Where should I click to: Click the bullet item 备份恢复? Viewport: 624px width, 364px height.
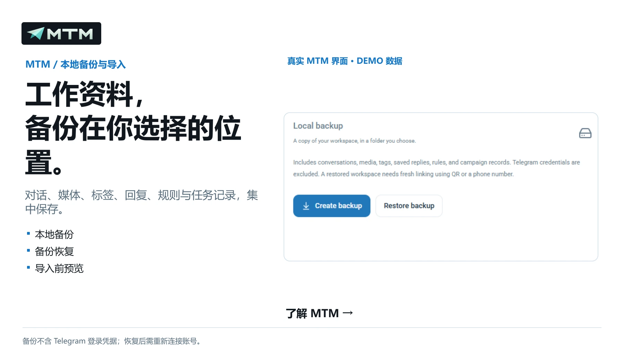[54, 252]
